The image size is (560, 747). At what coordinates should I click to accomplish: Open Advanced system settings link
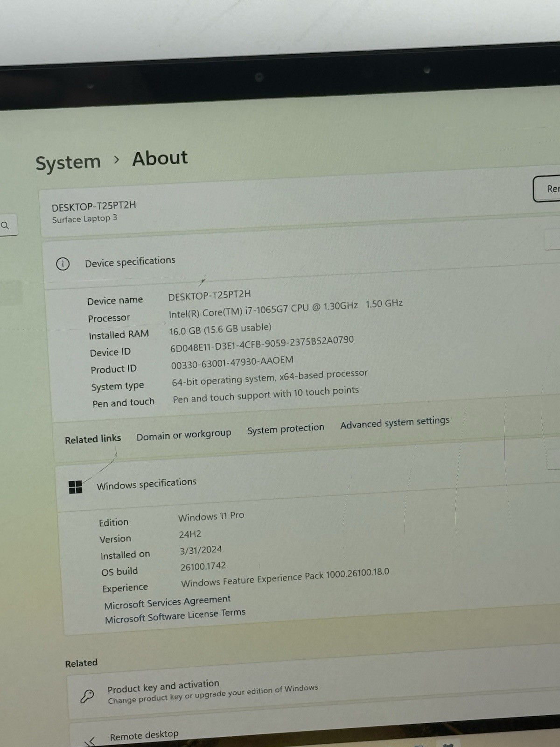click(x=395, y=423)
